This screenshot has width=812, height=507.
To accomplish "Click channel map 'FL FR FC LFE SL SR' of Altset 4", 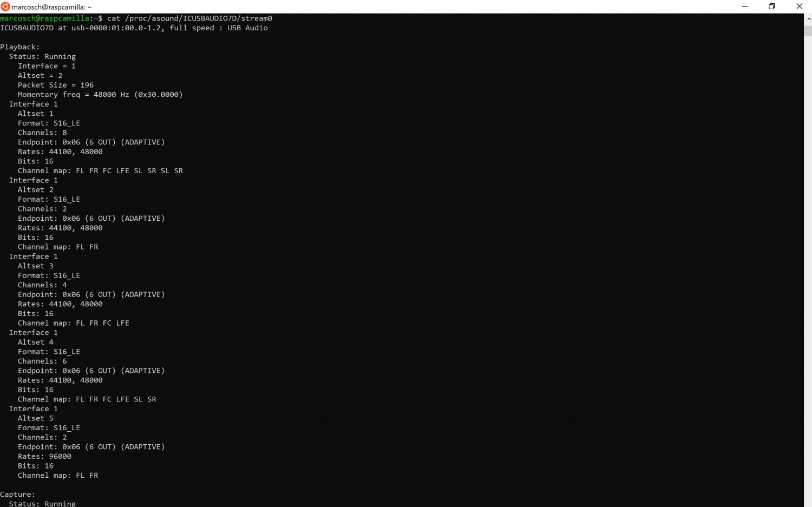I will (x=116, y=399).
